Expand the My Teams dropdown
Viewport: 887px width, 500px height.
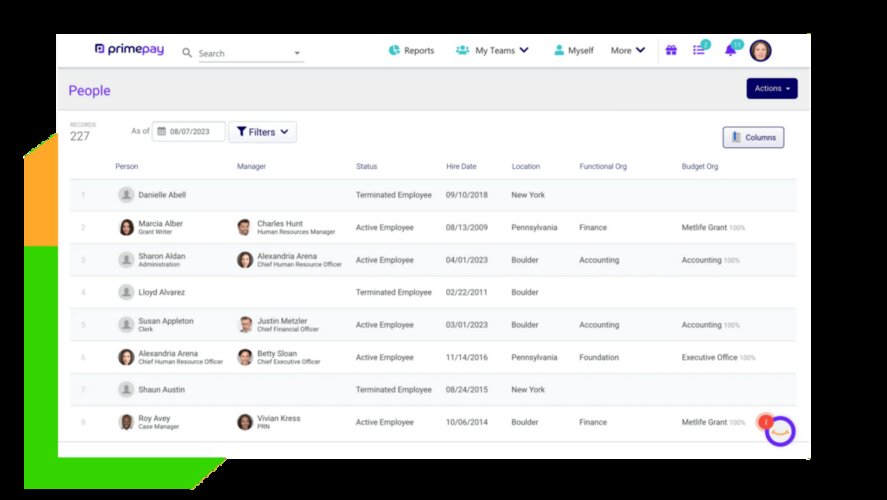click(492, 50)
